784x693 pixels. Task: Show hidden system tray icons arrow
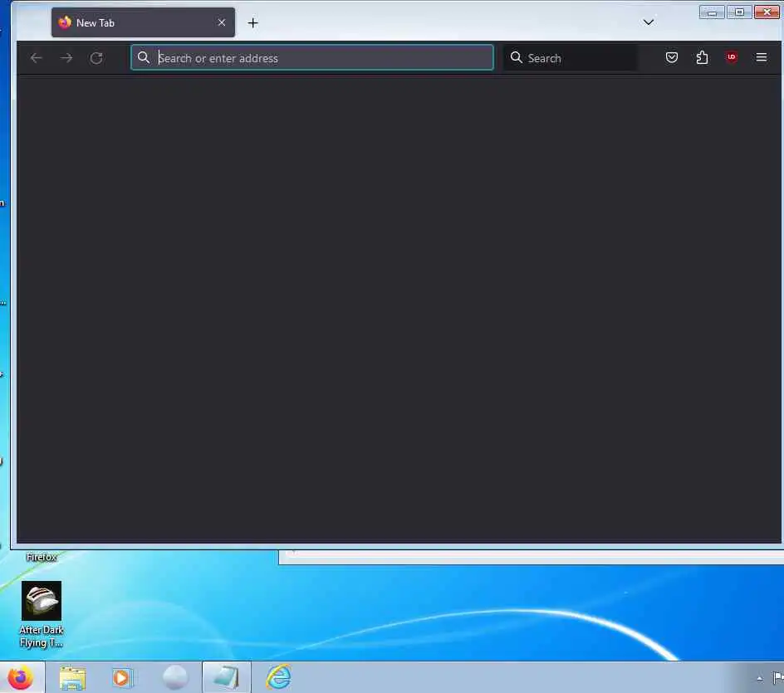click(x=759, y=679)
